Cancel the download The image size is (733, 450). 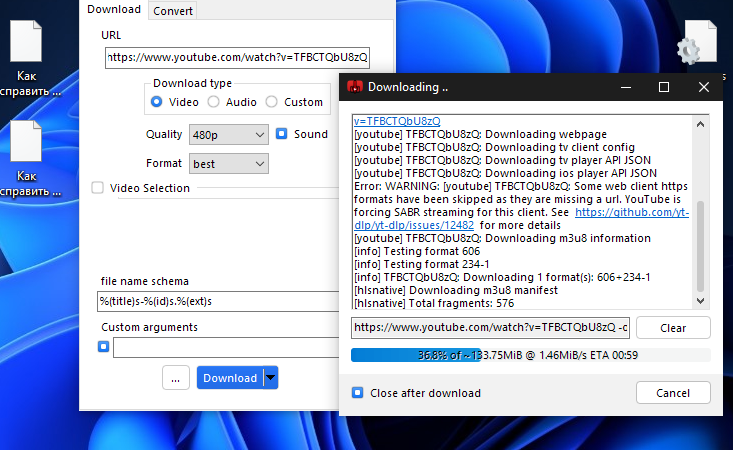[673, 393]
